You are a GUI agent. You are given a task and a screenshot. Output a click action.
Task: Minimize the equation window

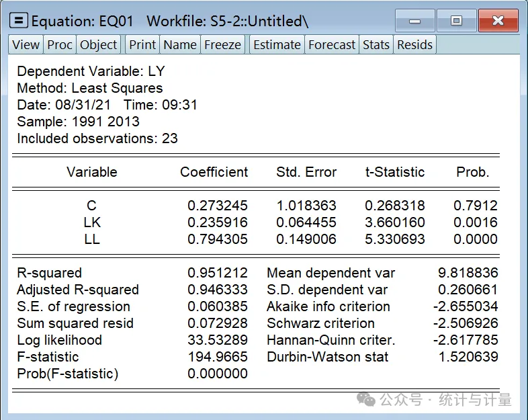click(x=415, y=21)
